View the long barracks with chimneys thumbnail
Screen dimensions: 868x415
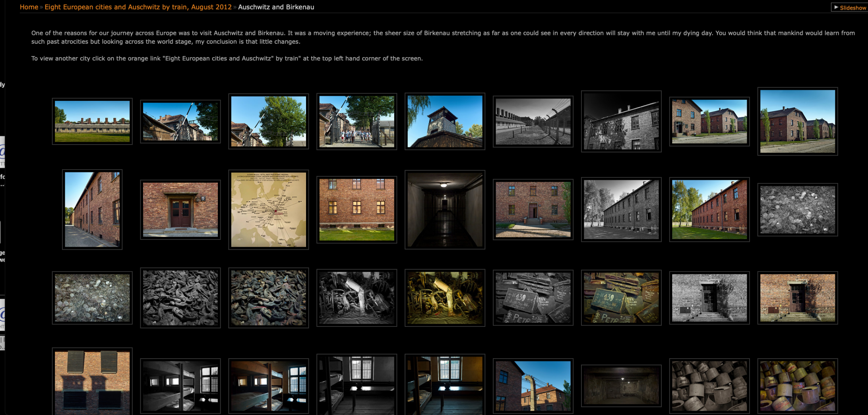(x=92, y=122)
